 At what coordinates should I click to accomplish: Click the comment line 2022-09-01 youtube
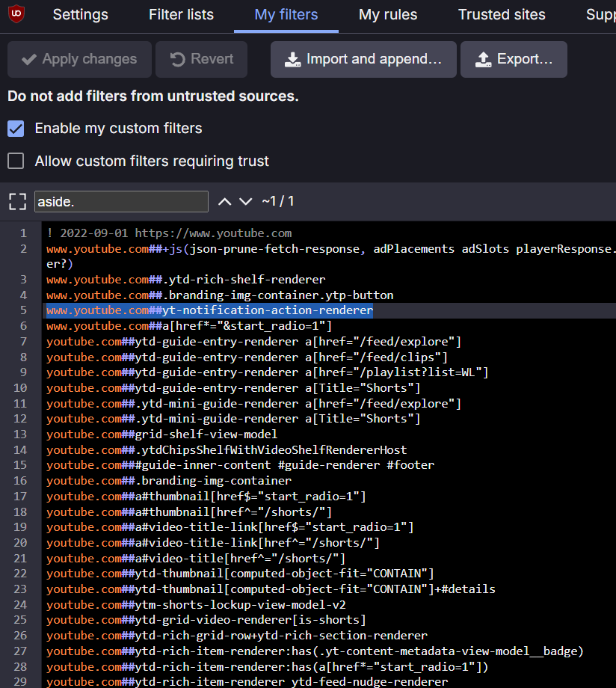tap(169, 233)
